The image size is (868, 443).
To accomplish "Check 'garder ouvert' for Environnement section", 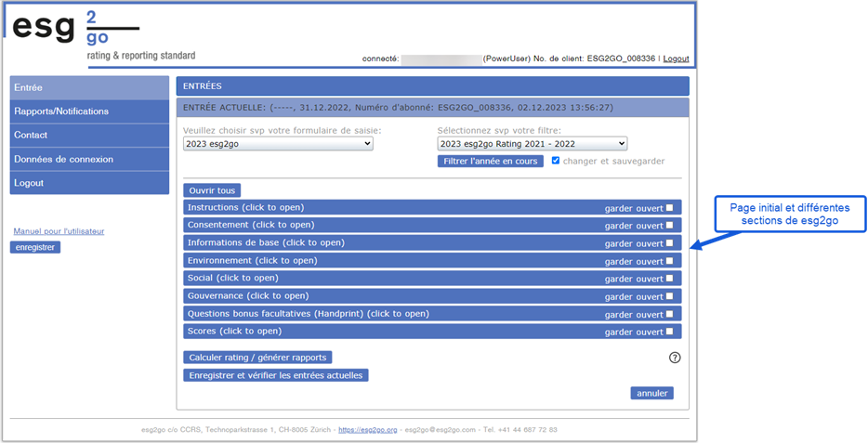I will (x=669, y=261).
